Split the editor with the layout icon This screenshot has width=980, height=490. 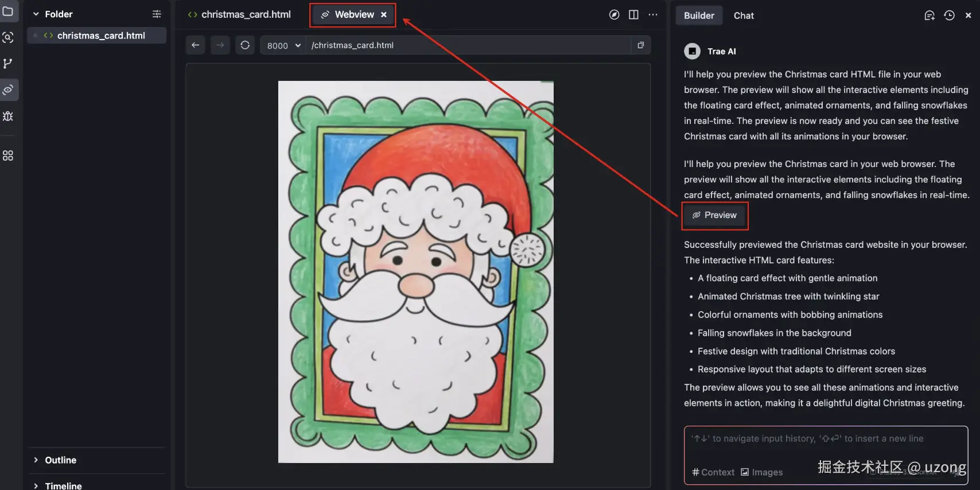(633, 15)
